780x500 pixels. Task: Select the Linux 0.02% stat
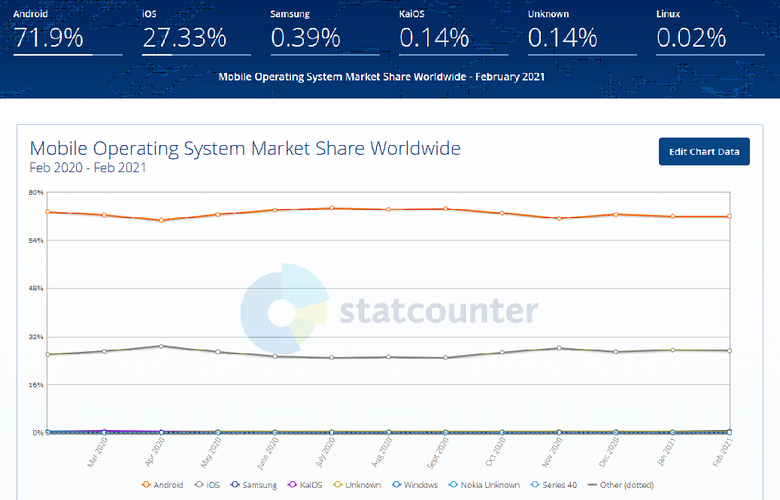tap(710, 32)
